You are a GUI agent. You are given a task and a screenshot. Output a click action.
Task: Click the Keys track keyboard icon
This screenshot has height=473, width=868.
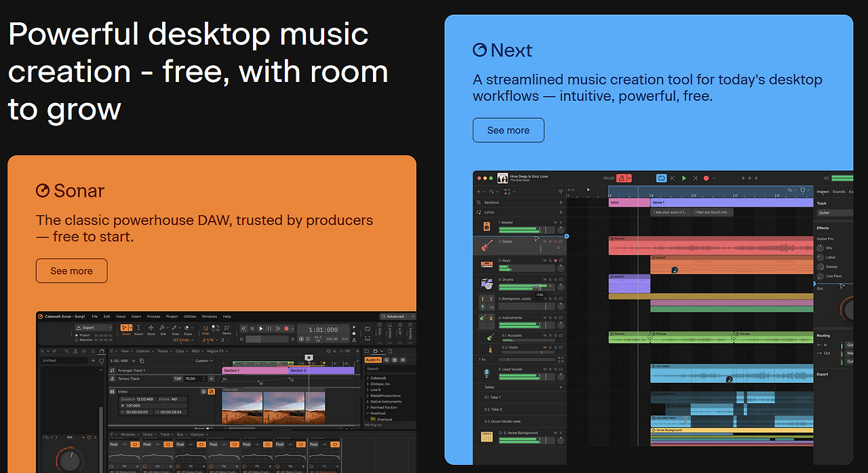click(487, 264)
